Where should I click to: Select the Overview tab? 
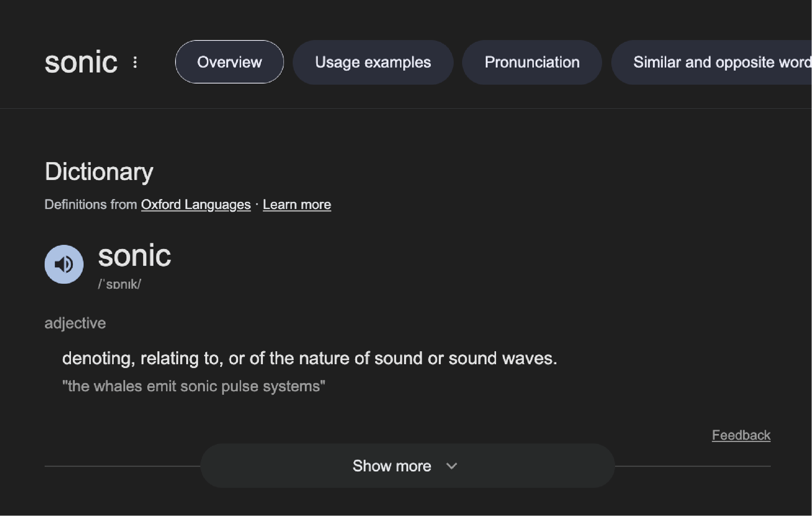tap(229, 62)
